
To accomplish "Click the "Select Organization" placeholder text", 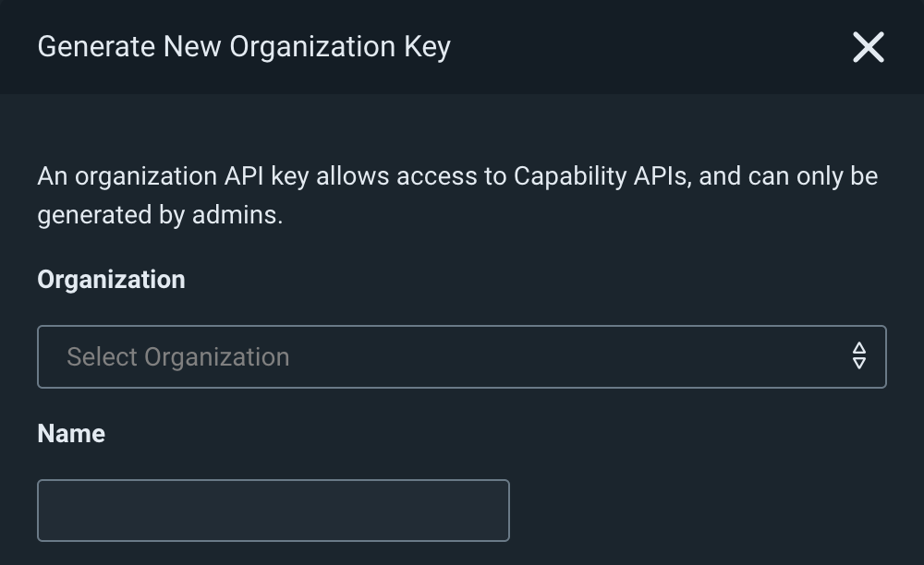I will [x=178, y=357].
